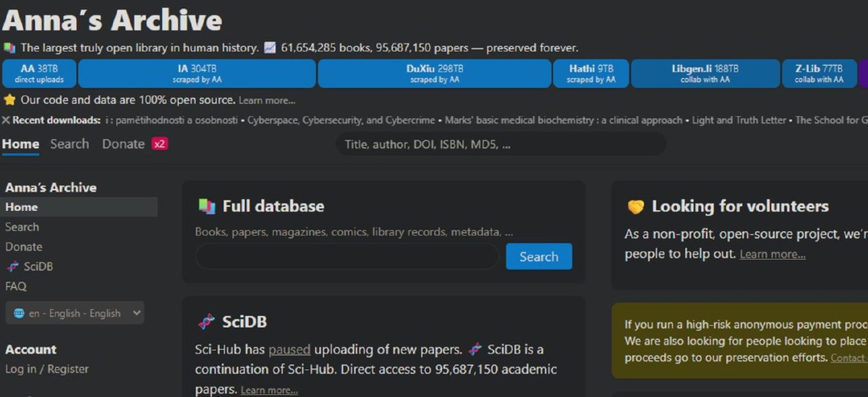Open recent download Light and Truth Letter
Image resolution: width=868 pixels, height=397 pixels.
739,120
